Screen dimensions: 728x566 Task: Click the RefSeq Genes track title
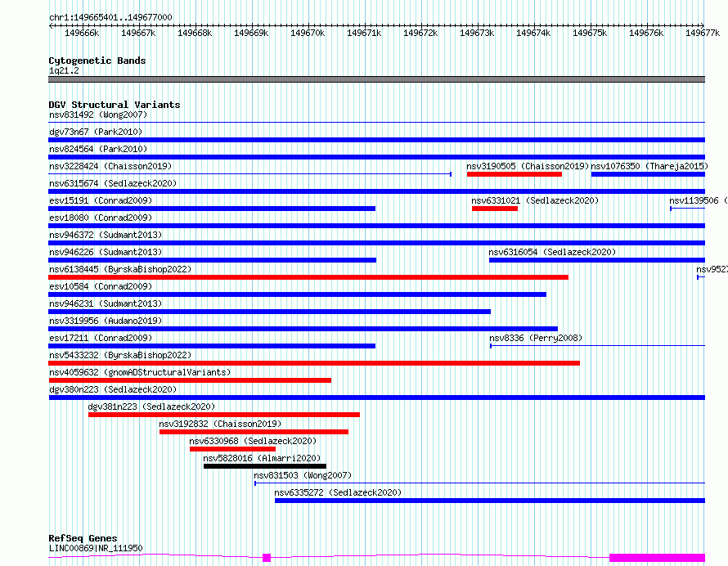pyautogui.click(x=83, y=539)
